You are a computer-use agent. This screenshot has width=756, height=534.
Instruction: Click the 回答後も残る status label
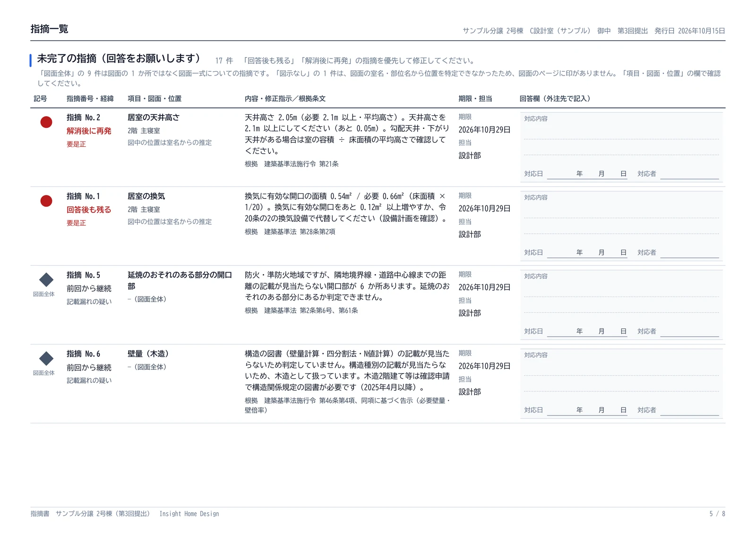pos(89,210)
